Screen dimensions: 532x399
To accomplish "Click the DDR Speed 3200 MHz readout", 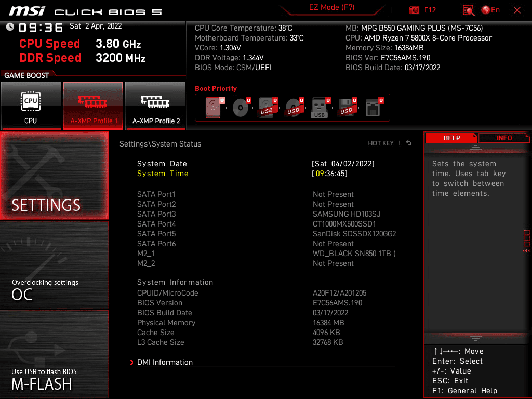I will (x=83, y=58).
